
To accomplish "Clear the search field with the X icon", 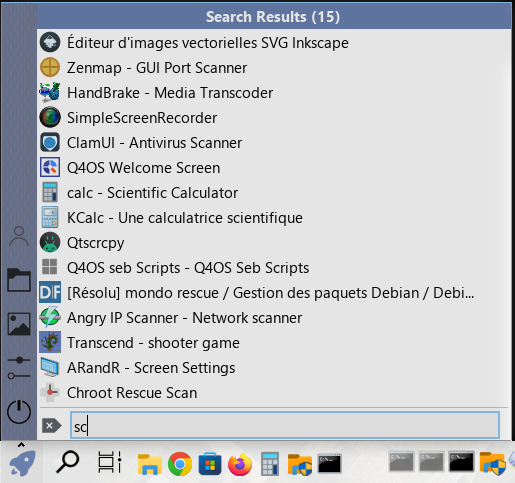I will click(51, 426).
